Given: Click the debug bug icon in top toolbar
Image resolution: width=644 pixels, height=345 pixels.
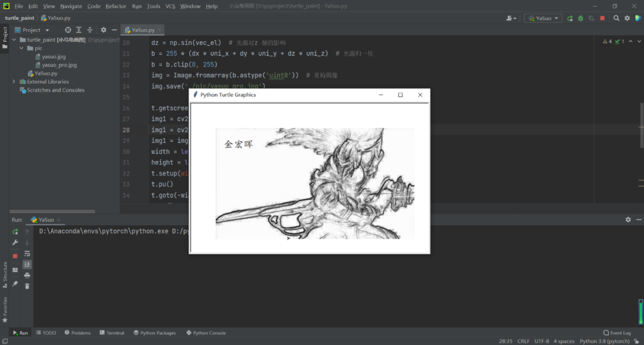Looking at the screenshot, I should coord(581,18).
